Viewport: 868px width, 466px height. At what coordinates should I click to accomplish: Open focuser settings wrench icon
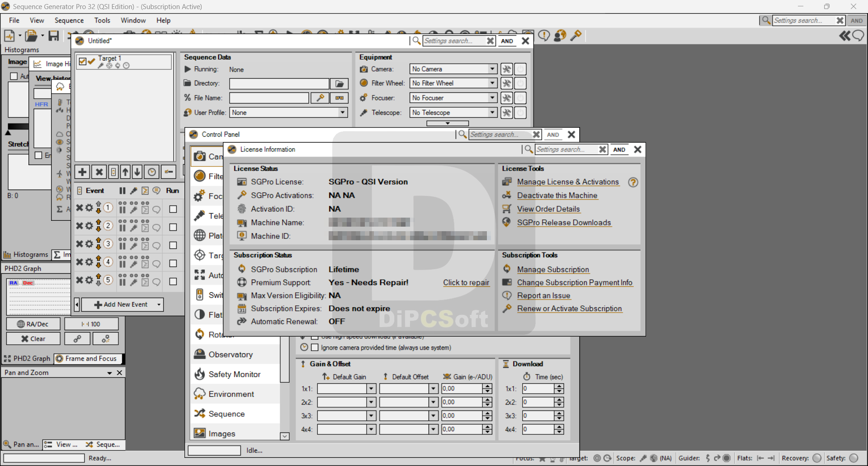(x=507, y=98)
